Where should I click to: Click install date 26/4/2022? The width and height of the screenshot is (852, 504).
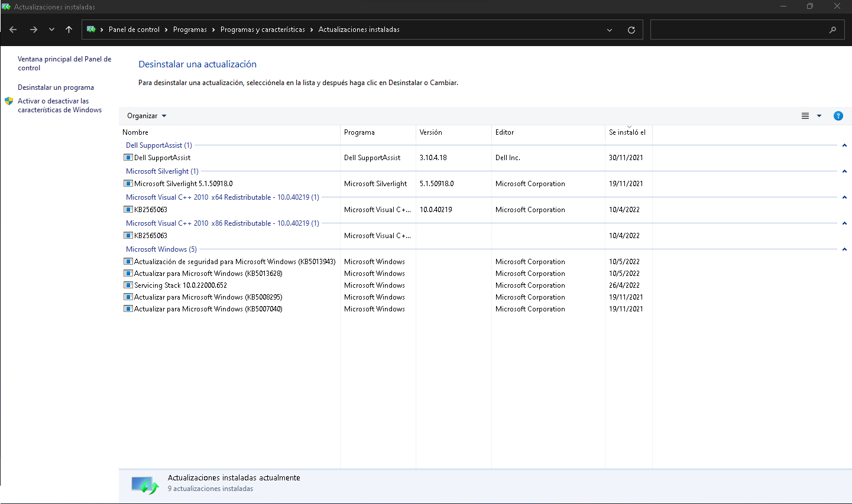coord(624,285)
